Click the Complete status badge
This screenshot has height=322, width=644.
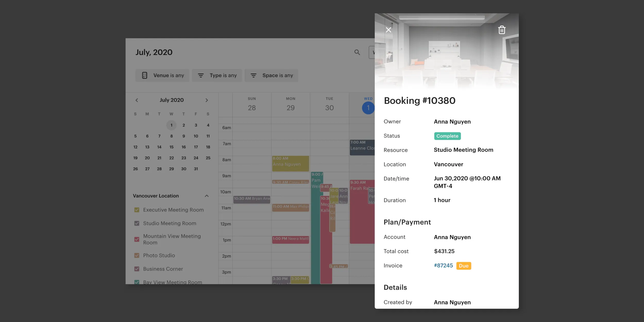click(x=447, y=136)
